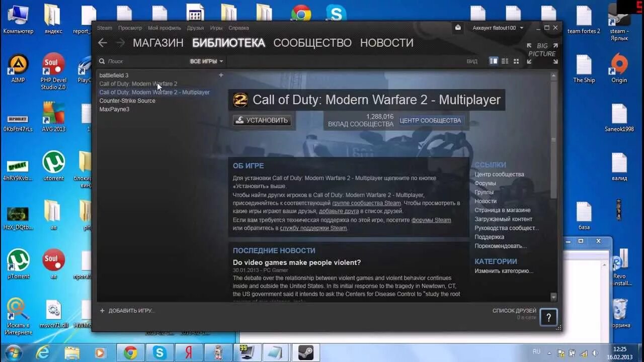The height and width of the screenshot is (362, 644).
Task: Switch library to list view
Action: click(x=505, y=61)
